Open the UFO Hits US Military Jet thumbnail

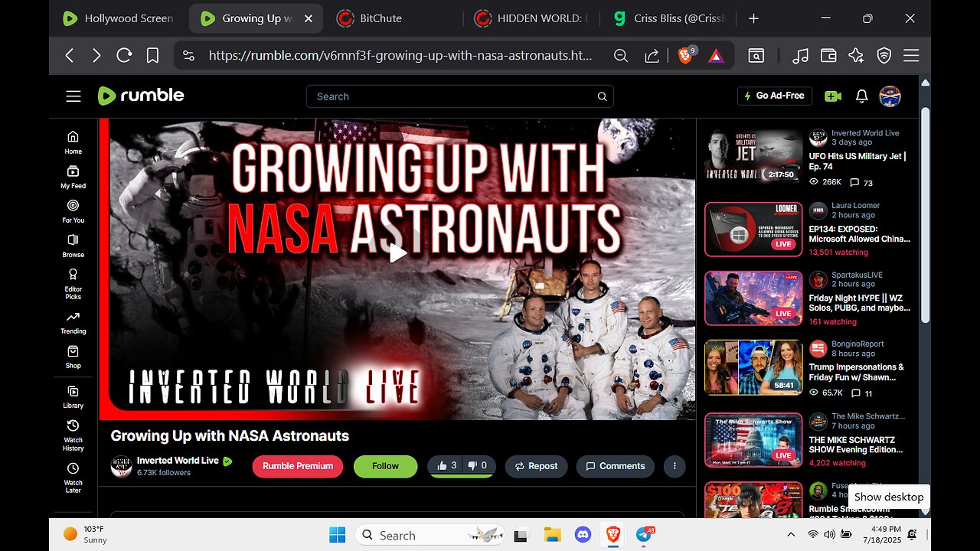pyautogui.click(x=753, y=156)
